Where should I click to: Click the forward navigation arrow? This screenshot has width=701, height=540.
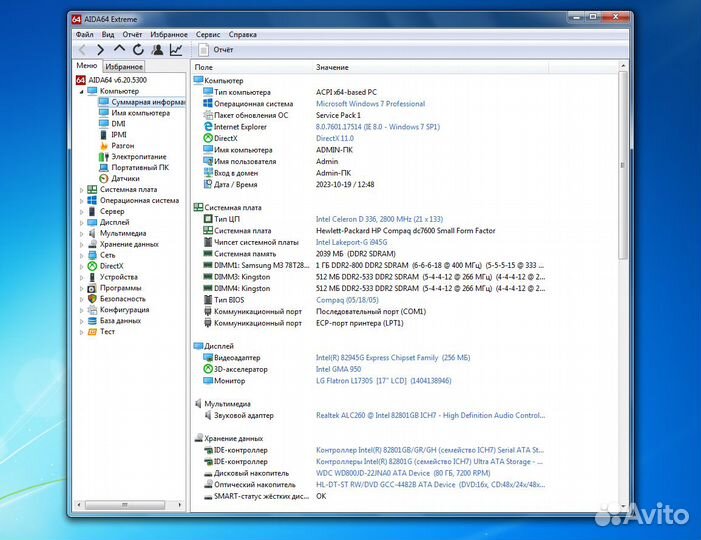(101, 50)
